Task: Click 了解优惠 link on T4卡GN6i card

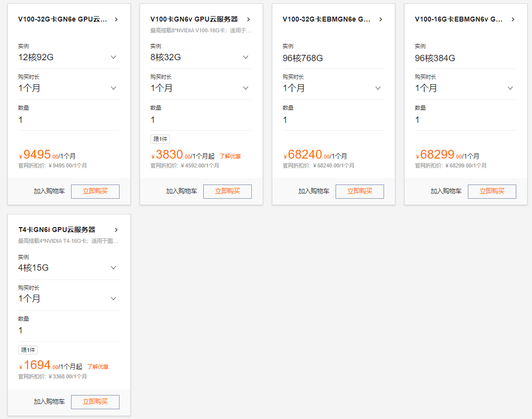Action: 97,367
